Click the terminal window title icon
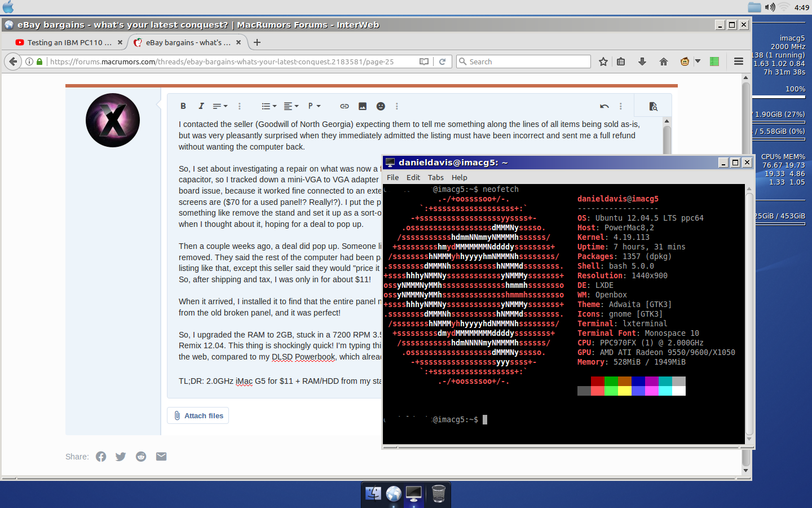The height and width of the screenshot is (508, 812). [390, 163]
